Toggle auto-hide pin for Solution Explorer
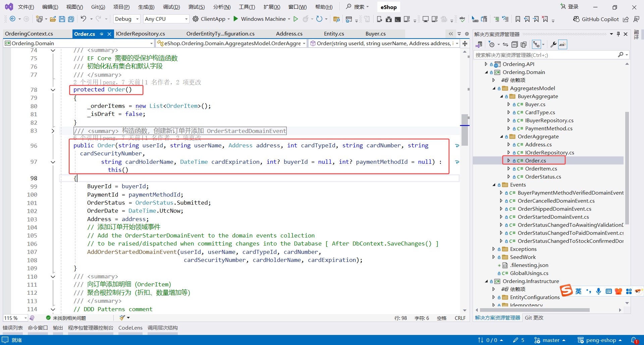The image size is (644, 345). coord(618,34)
